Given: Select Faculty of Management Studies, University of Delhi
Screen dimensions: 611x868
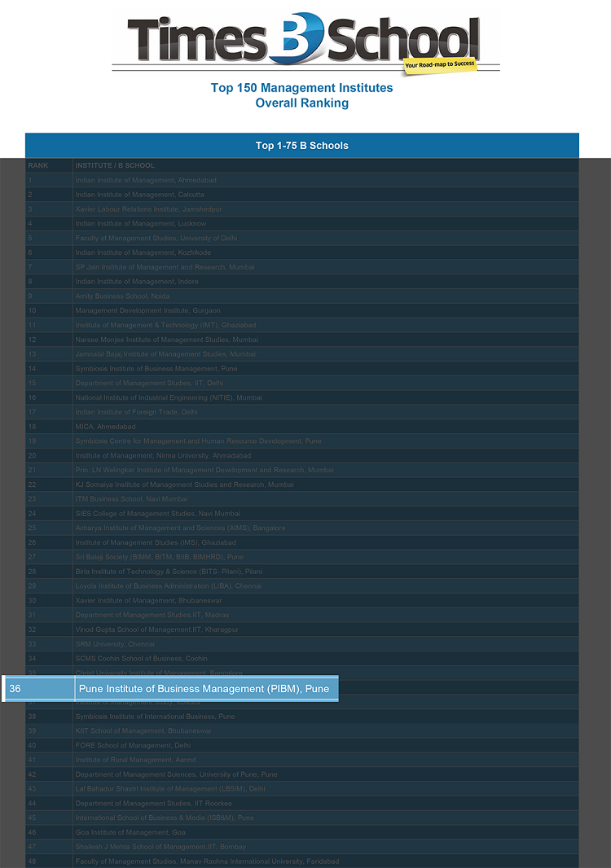Looking at the screenshot, I should [156, 238].
